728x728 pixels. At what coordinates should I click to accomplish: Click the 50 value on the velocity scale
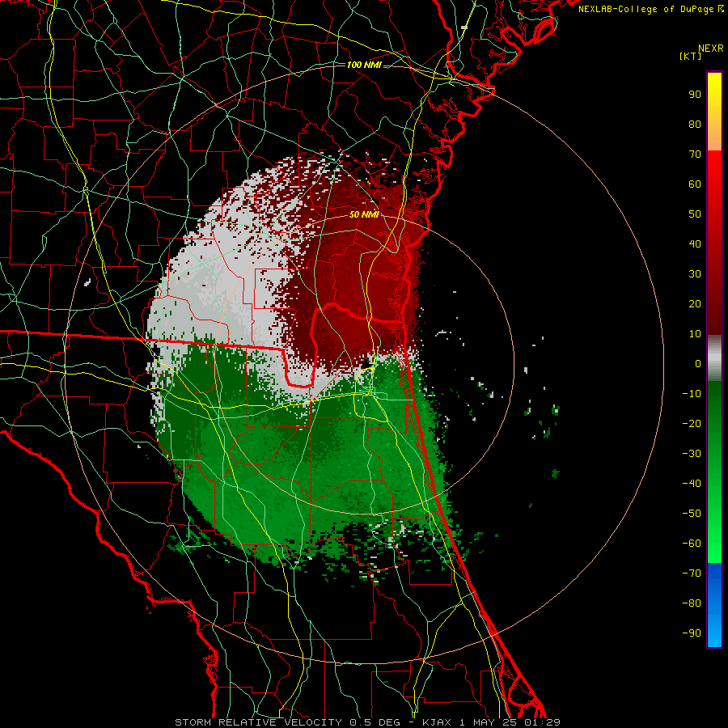click(695, 214)
